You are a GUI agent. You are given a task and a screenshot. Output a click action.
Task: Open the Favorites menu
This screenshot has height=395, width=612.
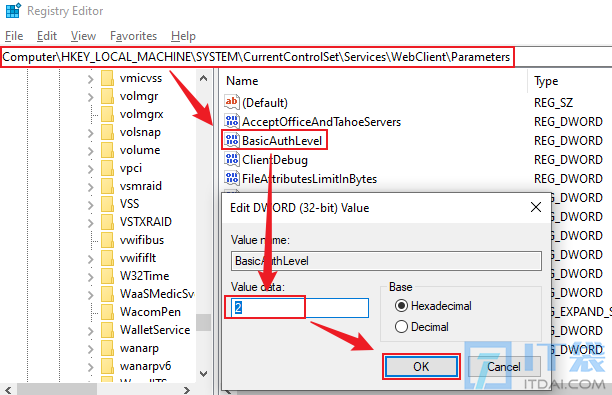pos(133,36)
